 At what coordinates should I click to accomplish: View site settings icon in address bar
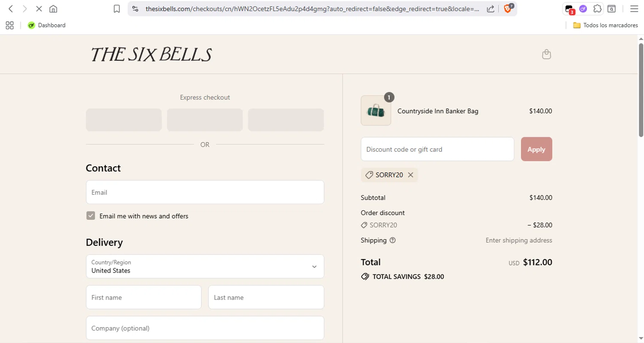[x=135, y=9]
